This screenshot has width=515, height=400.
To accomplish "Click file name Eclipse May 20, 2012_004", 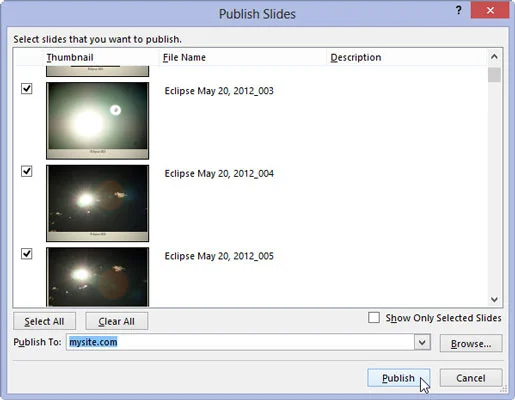I will pyautogui.click(x=219, y=174).
